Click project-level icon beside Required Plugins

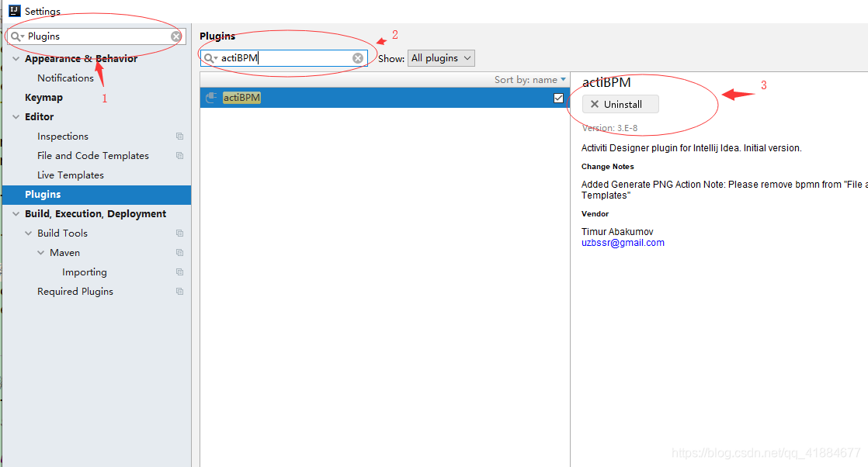(x=180, y=291)
